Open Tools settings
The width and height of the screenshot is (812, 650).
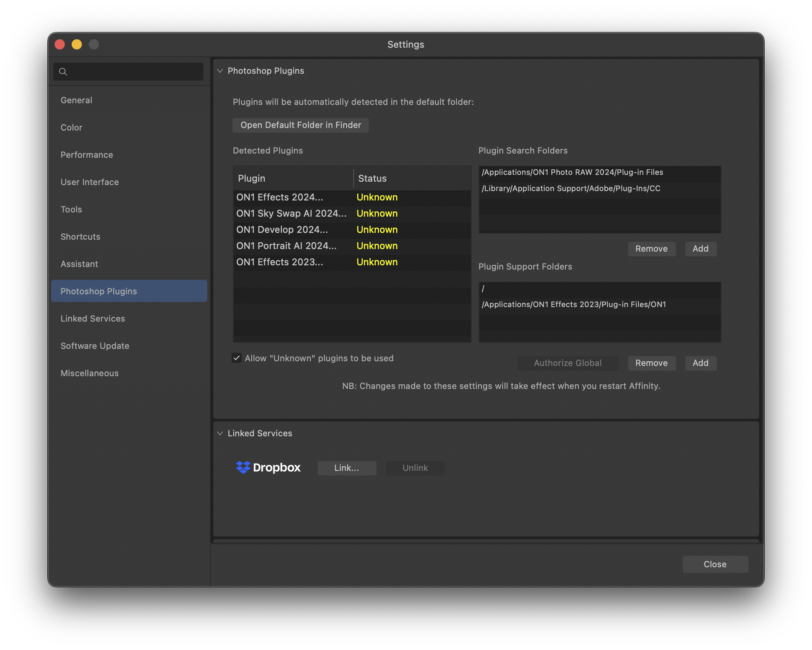point(129,209)
